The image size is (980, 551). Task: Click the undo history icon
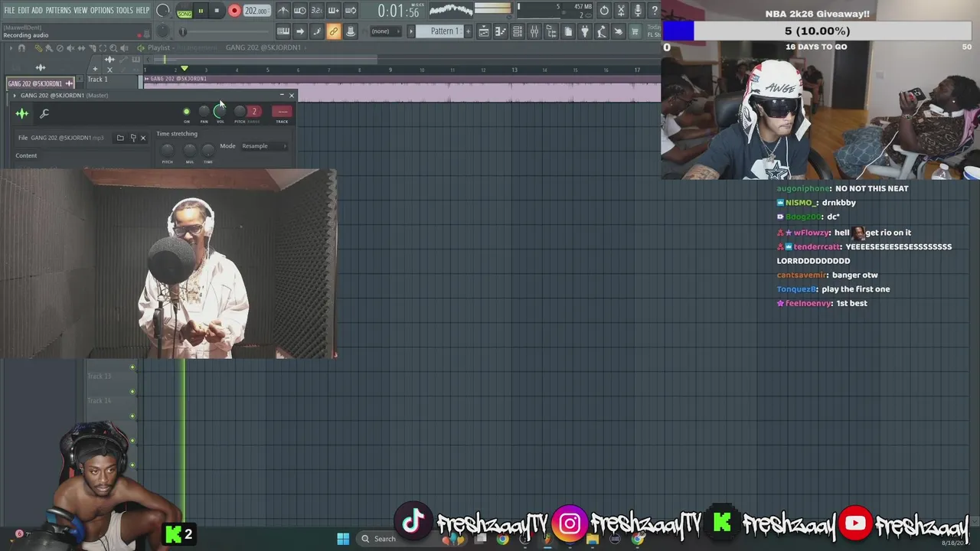pyautogui.click(x=604, y=11)
